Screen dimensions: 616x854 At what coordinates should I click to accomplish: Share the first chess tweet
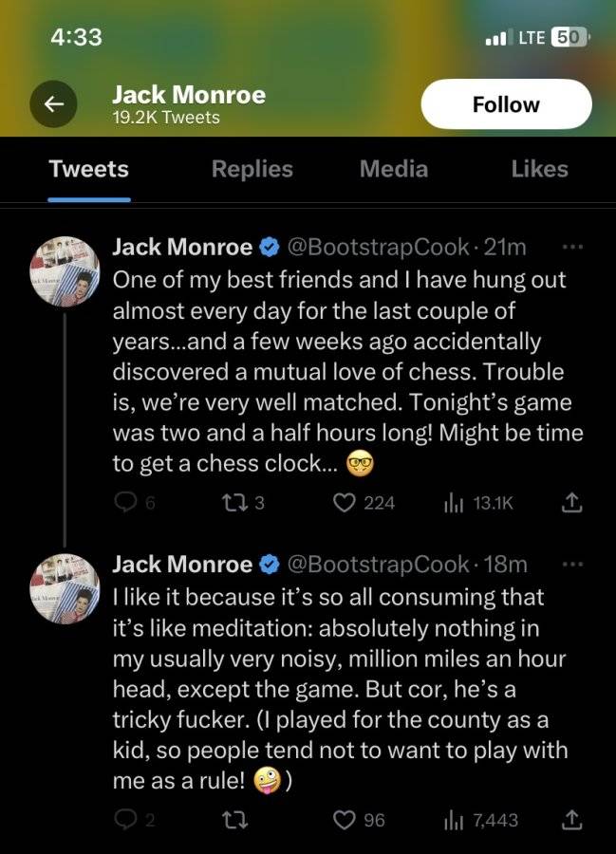point(571,502)
